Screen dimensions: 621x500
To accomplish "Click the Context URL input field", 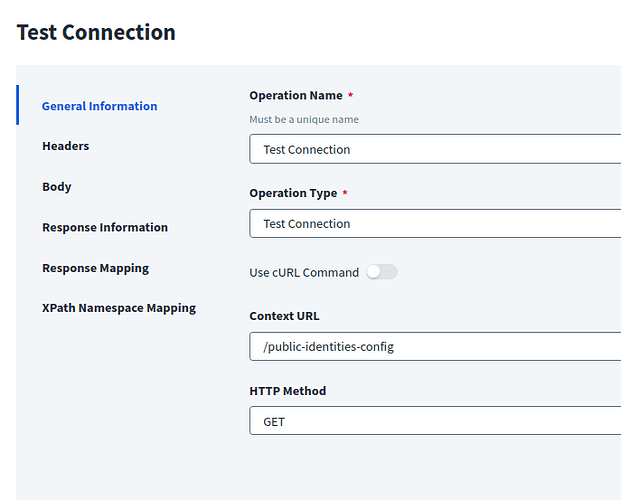I will click(434, 347).
